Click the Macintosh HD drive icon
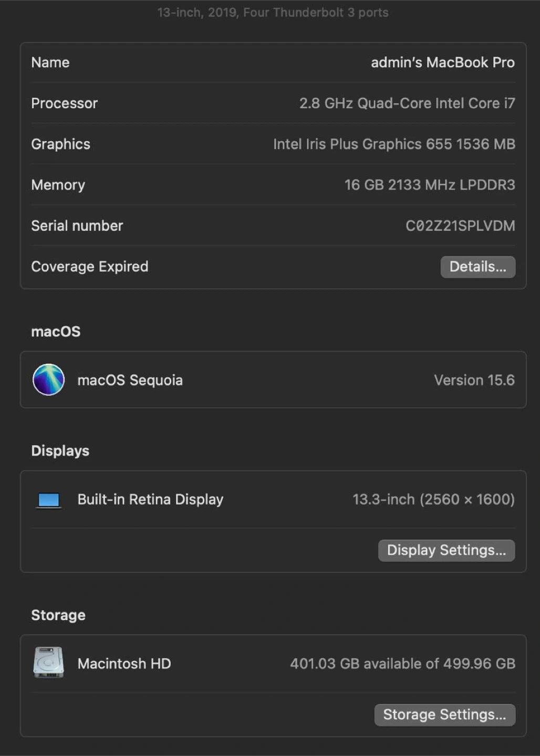Image resolution: width=540 pixels, height=756 pixels. tap(48, 663)
